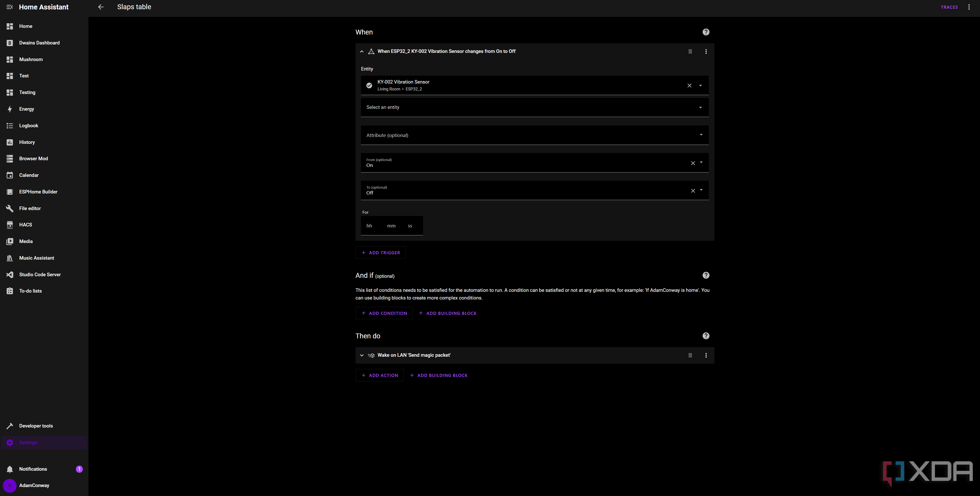Click the Wake on LAN action icon
The height and width of the screenshot is (496, 980).
[371, 355]
